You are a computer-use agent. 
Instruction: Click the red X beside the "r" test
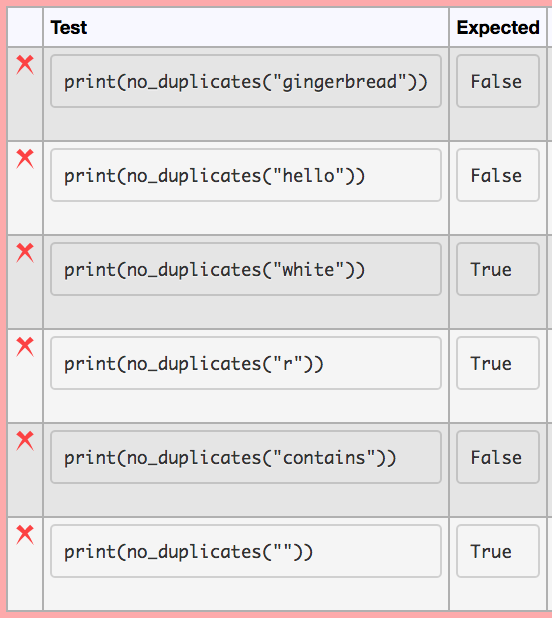point(25,347)
